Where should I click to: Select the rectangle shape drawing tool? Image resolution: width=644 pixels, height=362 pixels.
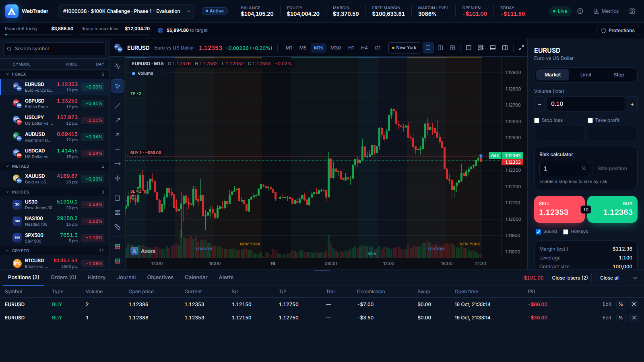pos(118,198)
